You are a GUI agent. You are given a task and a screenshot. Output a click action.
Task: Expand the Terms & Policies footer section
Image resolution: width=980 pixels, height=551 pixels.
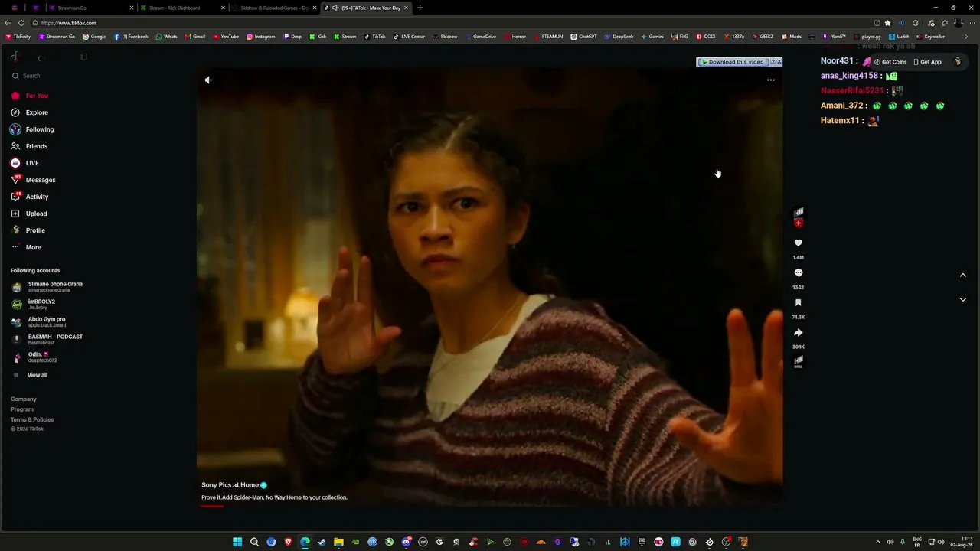[32, 419]
